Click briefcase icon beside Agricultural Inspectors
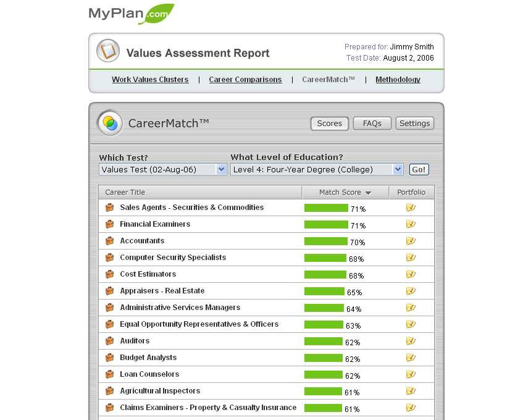 pos(109,391)
